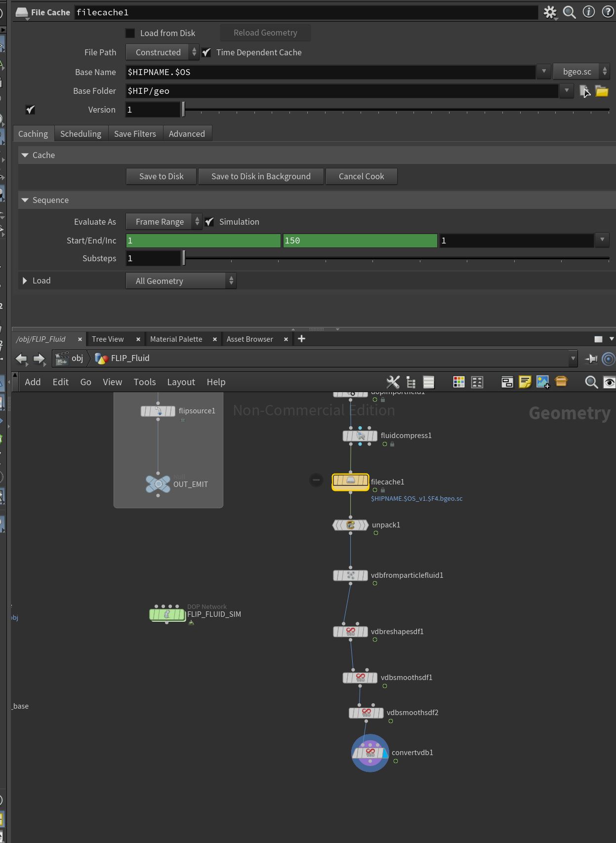Switch to the Save Filters tab

[135, 134]
